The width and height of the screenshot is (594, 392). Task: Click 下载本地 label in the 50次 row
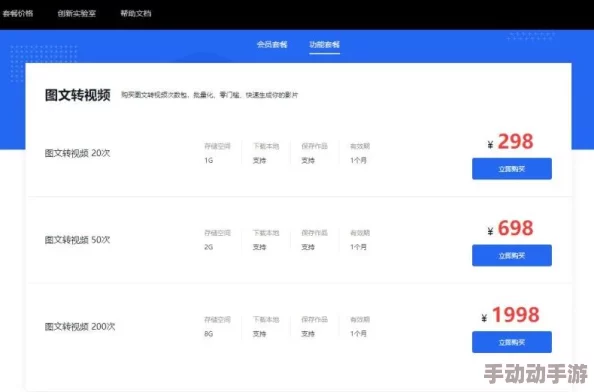266,233
